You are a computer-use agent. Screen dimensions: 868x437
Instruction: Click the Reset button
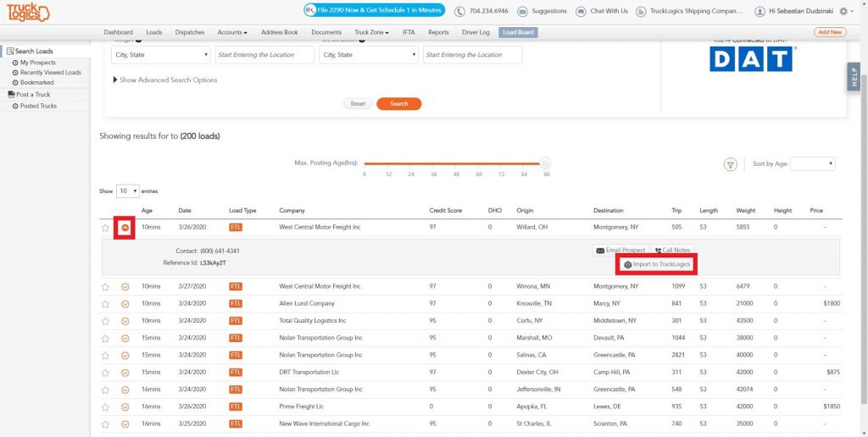tap(359, 104)
